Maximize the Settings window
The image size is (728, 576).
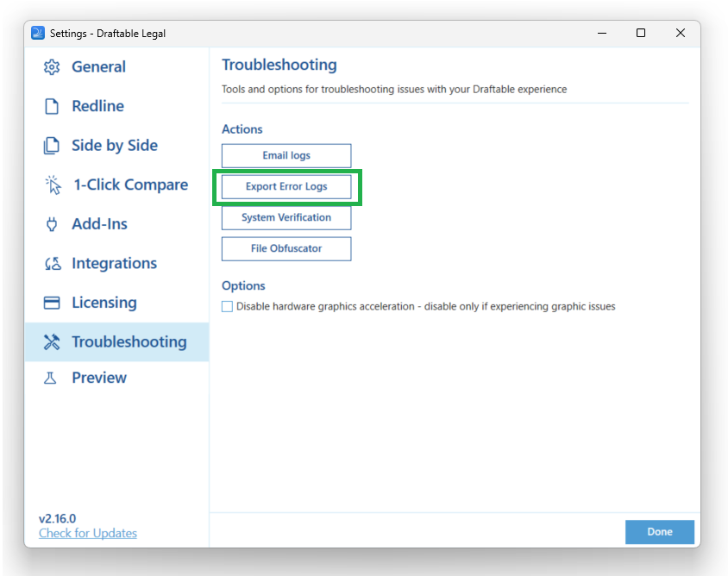coord(641,33)
